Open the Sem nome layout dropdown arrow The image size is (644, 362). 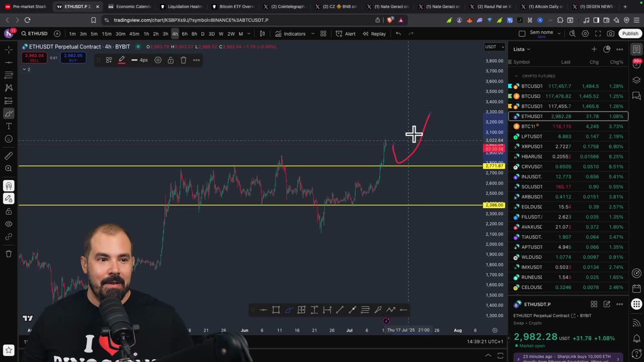pyautogui.click(x=559, y=34)
